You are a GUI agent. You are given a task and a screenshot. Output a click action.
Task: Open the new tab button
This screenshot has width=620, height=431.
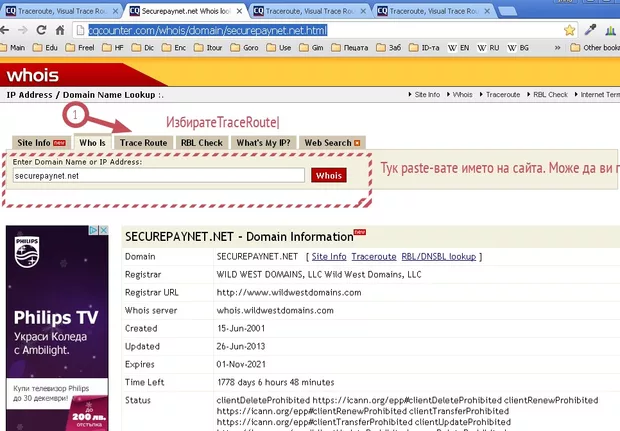click(507, 11)
